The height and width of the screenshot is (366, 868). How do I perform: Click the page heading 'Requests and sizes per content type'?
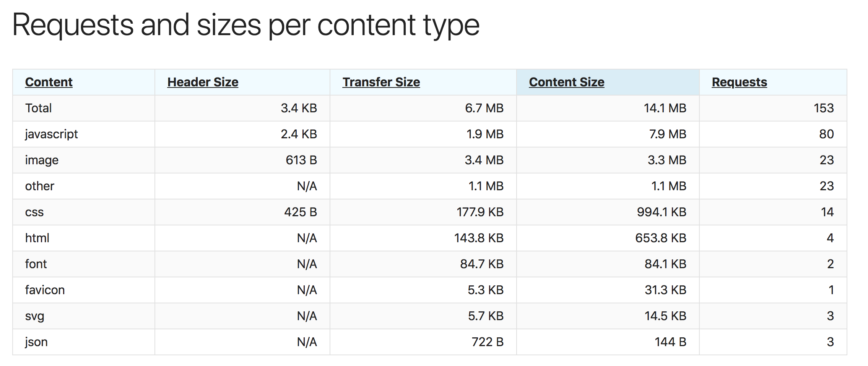point(245,25)
